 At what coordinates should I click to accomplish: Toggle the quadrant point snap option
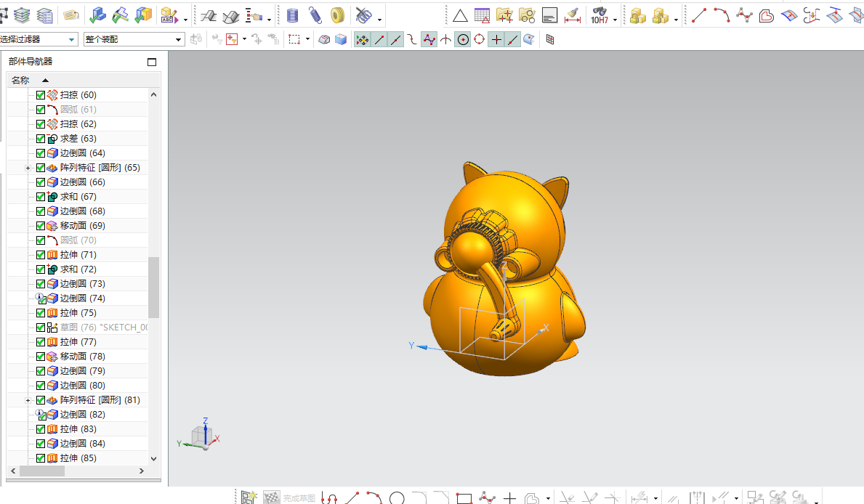coord(480,40)
